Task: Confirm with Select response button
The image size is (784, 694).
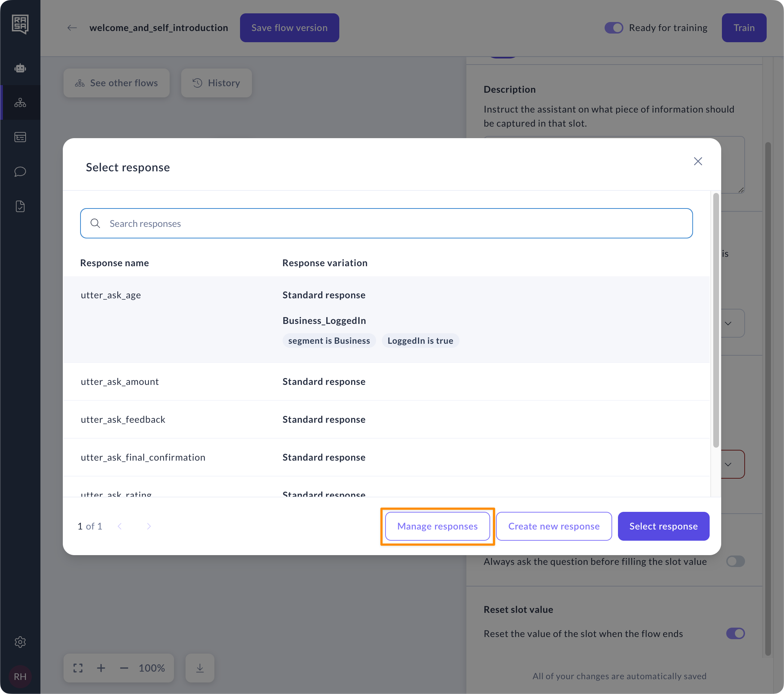Action: [x=663, y=526]
